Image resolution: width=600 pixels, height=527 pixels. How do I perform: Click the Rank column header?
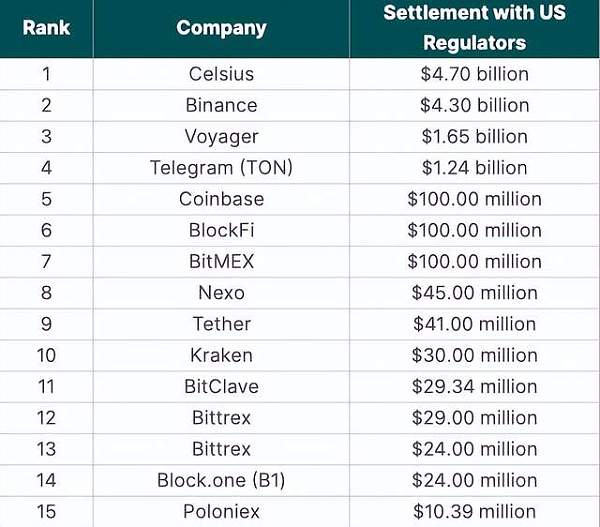click(x=46, y=28)
